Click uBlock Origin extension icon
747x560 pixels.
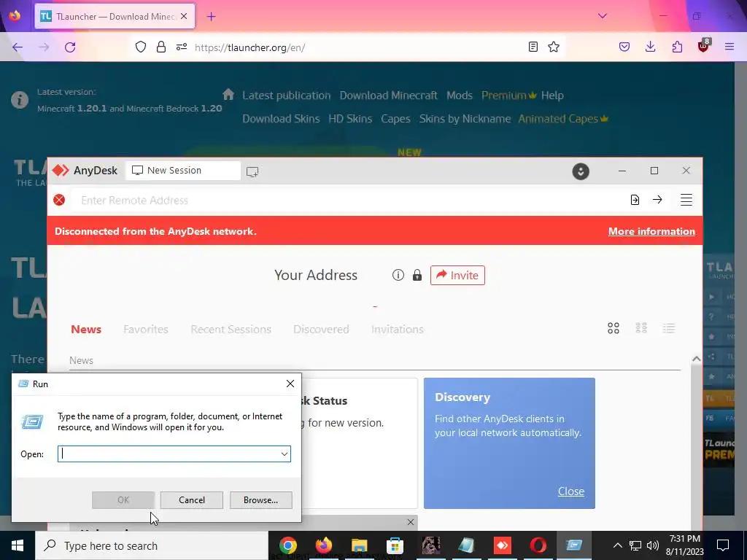point(704,46)
